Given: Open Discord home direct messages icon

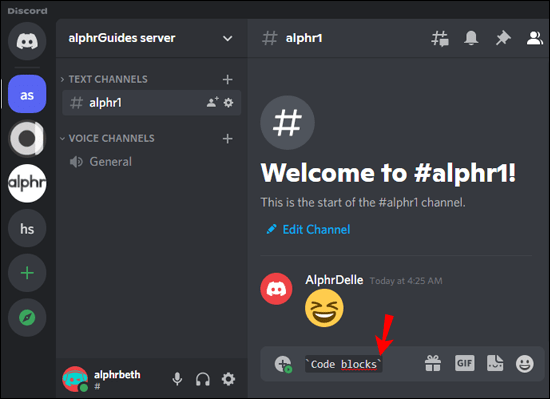Looking at the screenshot, I should point(27,41).
